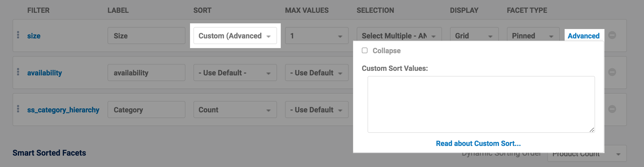Click drag handle for availability filter row
644x167 pixels.
click(18, 72)
